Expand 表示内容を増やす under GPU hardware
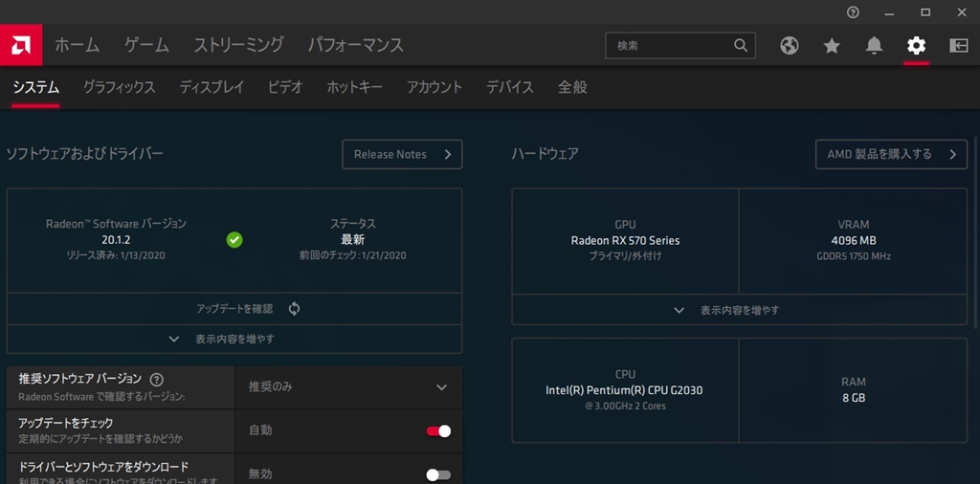Screen dimensions: 980x484 pyautogui.click(x=740, y=310)
